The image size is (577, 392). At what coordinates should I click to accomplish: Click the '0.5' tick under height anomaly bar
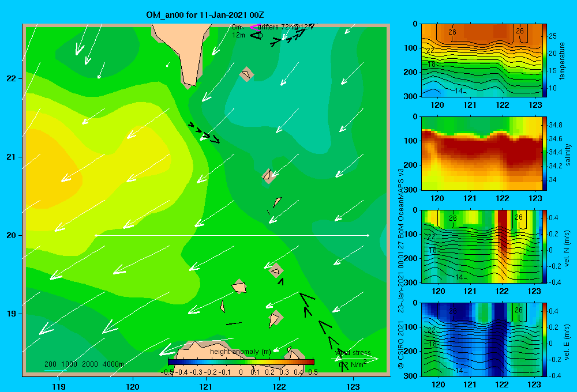(x=313, y=372)
